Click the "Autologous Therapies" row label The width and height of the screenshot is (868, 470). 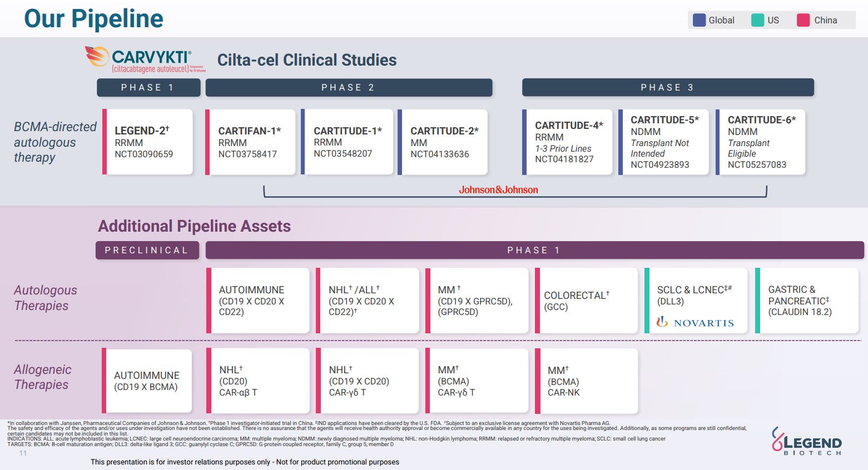[46, 298]
